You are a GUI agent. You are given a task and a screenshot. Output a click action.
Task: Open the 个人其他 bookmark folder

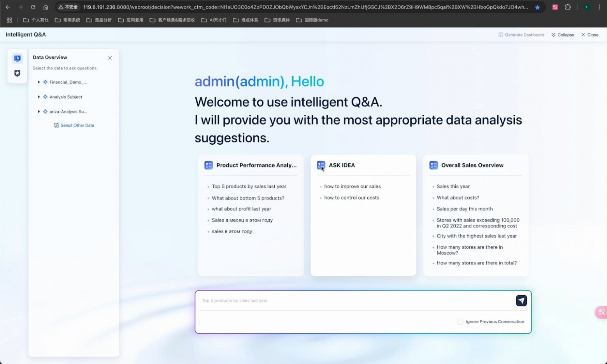pos(36,20)
